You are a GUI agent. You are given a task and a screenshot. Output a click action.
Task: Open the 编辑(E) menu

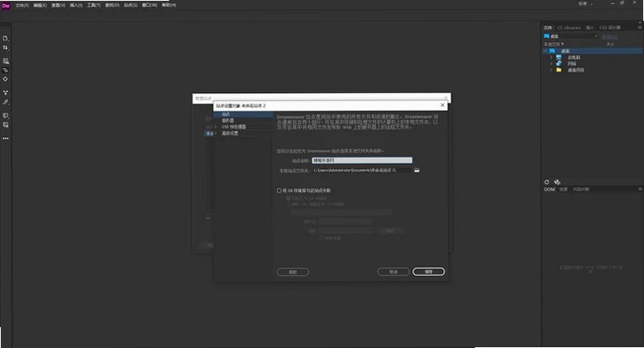pyautogui.click(x=40, y=6)
